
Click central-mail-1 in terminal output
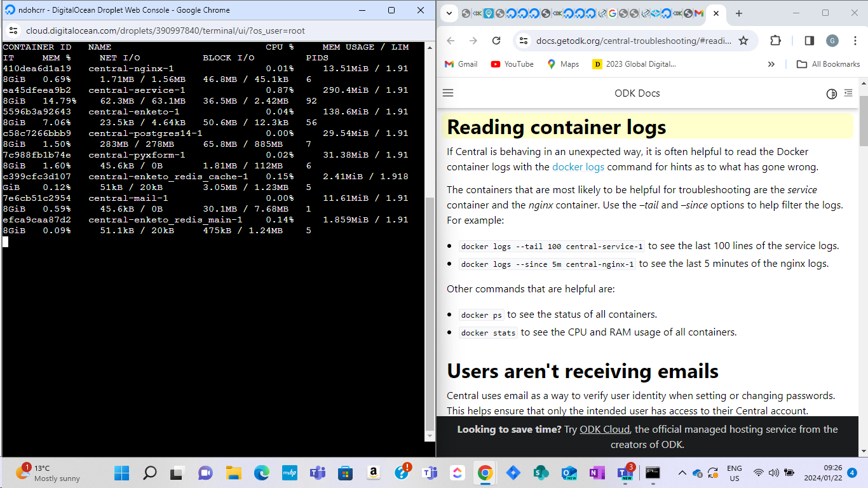click(x=128, y=198)
